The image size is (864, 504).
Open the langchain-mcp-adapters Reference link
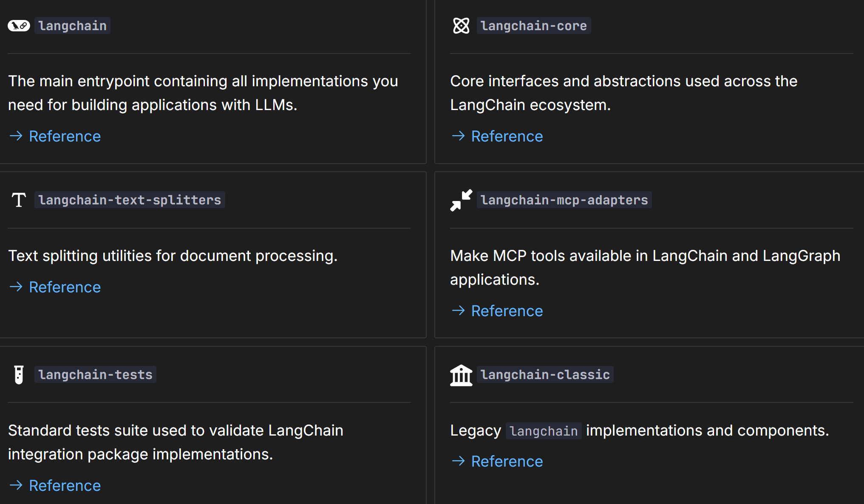(x=507, y=311)
